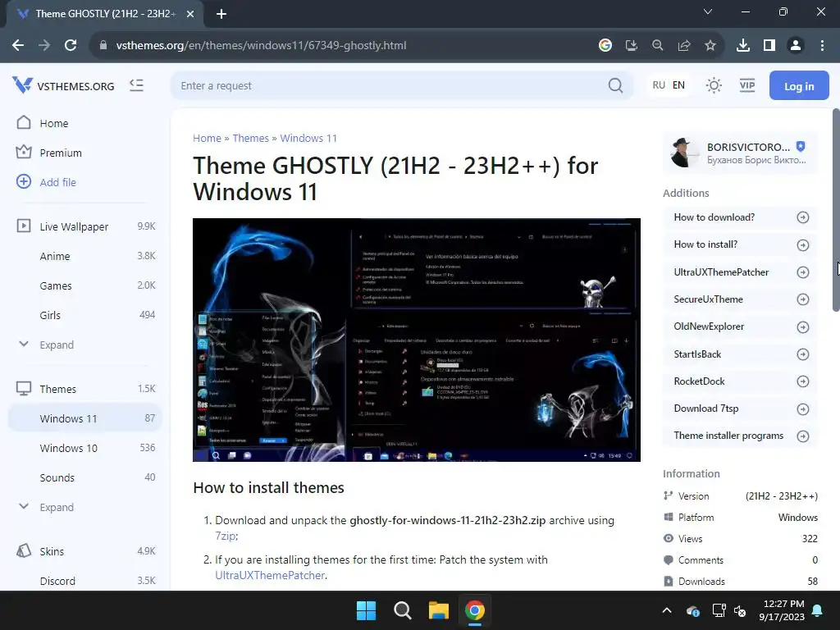Open StartIsBack addition
840x630 pixels.
click(x=740, y=354)
